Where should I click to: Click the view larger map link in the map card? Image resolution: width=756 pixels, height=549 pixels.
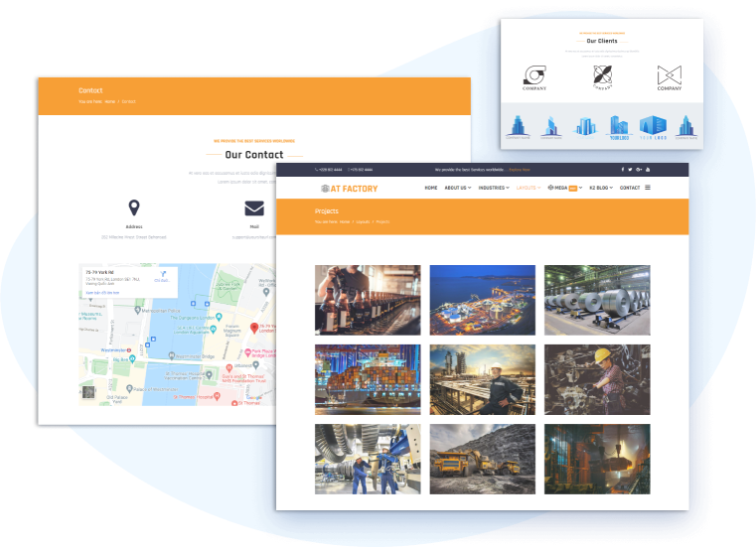pyautogui.click(x=102, y=293)
